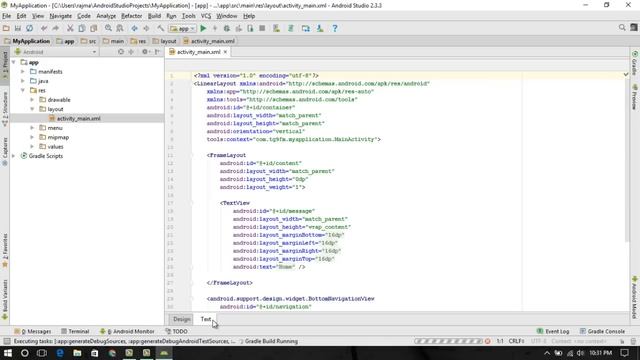Select activity_main.xml in the project tree
The image size is (640, 360).
coord(78,118)
